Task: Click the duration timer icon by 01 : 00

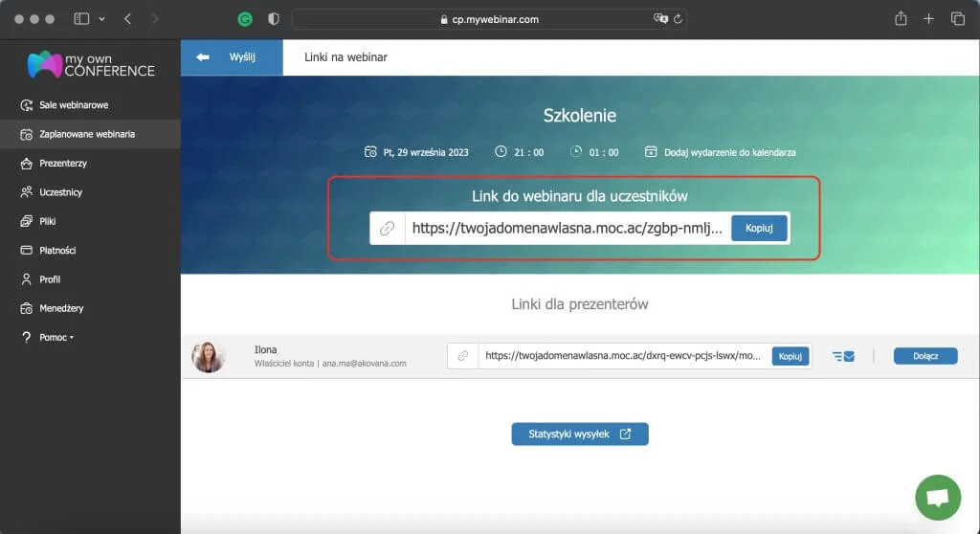Action: point(576,151)
